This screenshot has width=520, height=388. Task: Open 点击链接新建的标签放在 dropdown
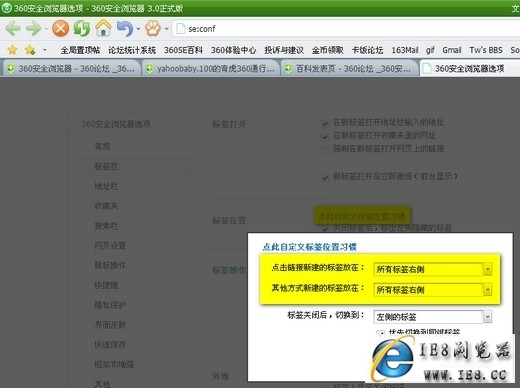pyautogui.click(x=433, y=269)
